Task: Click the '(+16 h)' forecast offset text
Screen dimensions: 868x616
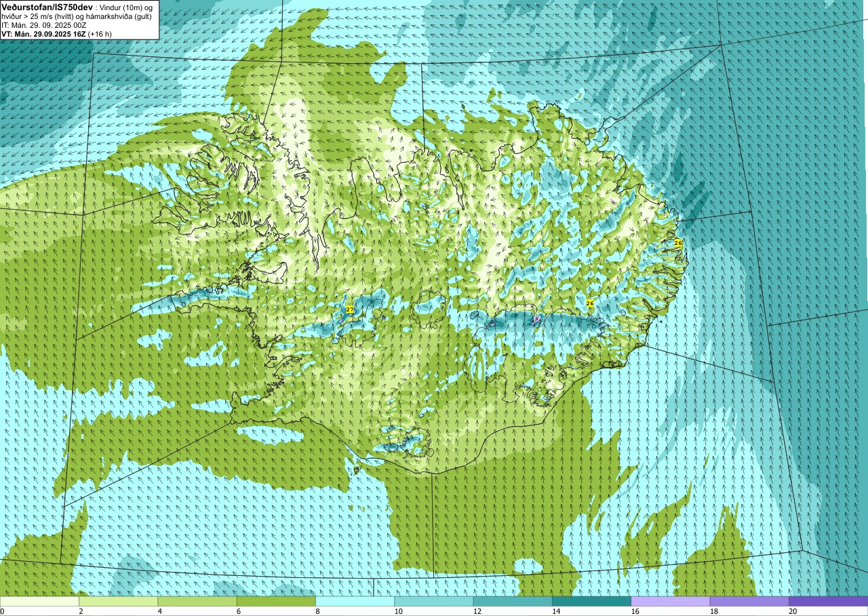Action: 100,34
